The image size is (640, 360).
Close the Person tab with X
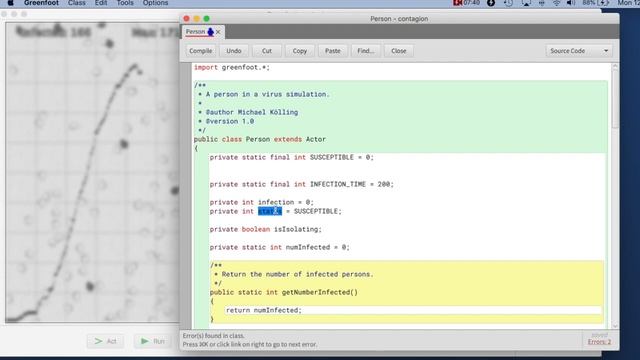(x=218, y=32)
